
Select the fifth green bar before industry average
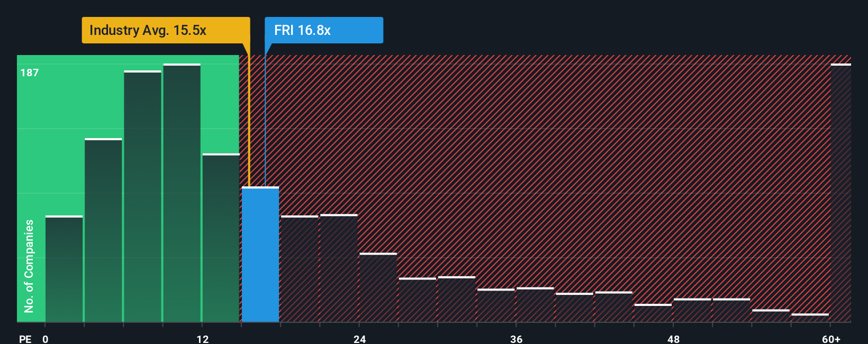[x=221, y=238]
